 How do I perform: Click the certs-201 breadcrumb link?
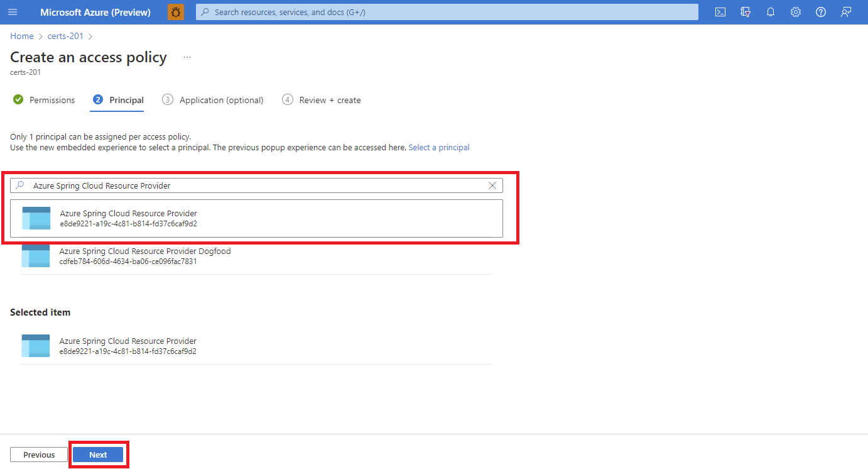point(65,36)
